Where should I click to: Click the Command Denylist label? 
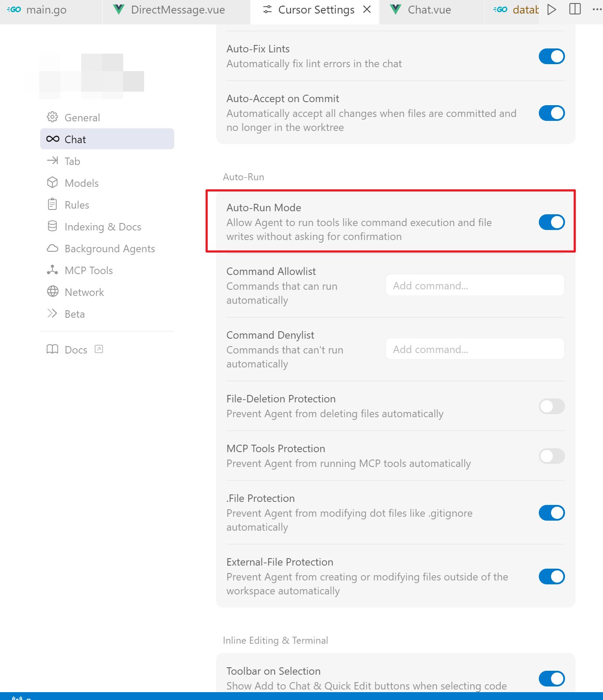click(270, 335)
